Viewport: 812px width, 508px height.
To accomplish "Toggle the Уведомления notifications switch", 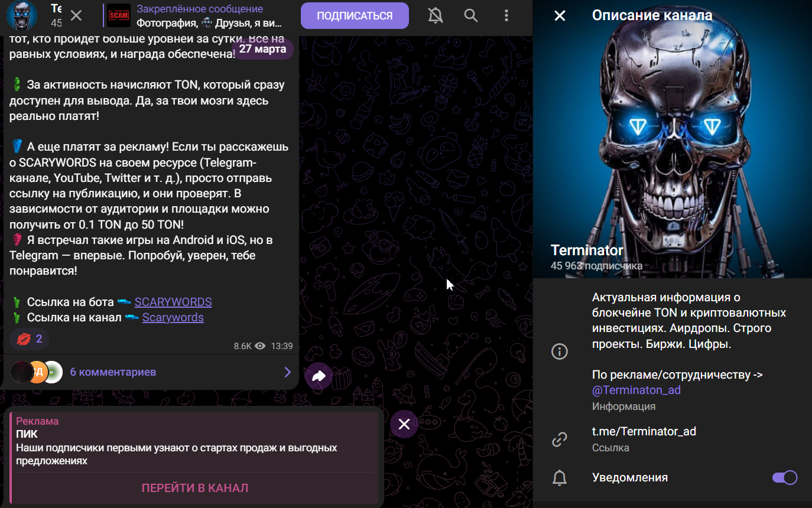I will [x=784, y=478].
